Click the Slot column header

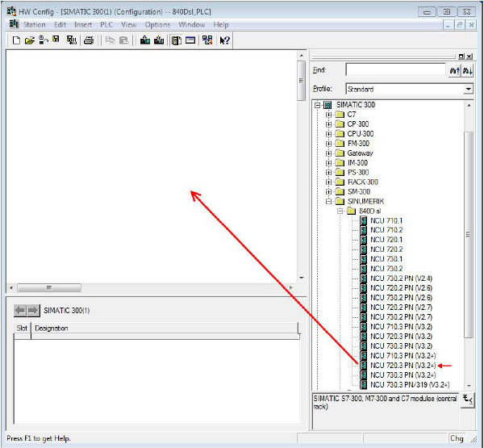coord(22,328)
